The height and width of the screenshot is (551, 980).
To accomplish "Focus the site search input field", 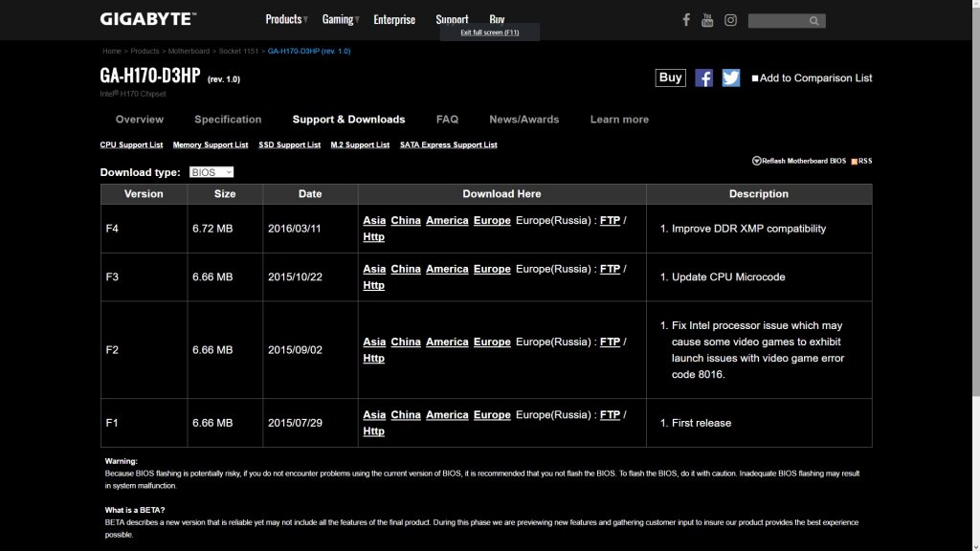I will pyautogui.click(x=777, y=21).
